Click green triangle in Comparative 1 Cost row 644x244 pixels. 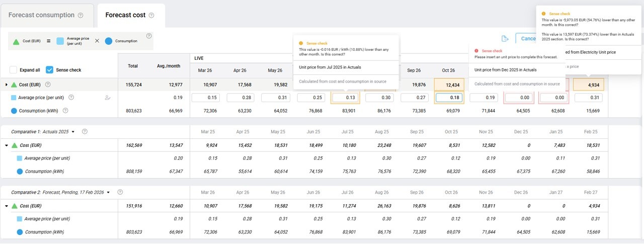[x=14, y=145]
